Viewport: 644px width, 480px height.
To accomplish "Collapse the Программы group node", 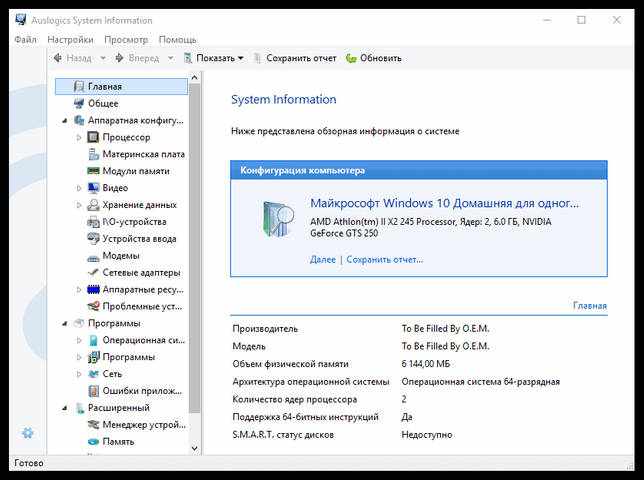I will click(x=64, y=324).
